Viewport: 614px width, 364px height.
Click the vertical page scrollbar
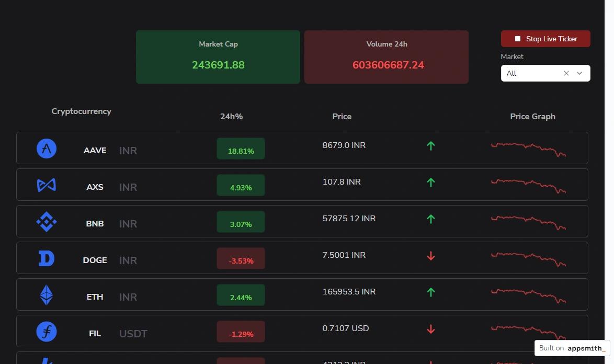click(609, 182)
